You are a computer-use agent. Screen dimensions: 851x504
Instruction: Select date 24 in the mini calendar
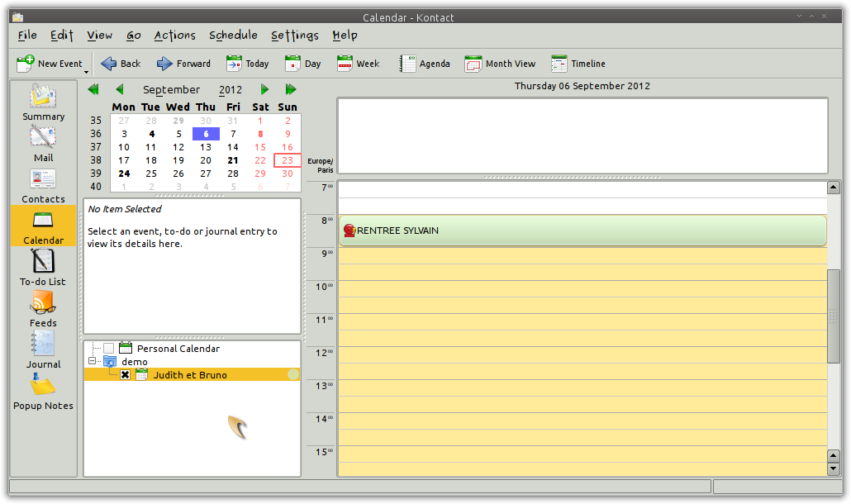click(x=124, y=174)
